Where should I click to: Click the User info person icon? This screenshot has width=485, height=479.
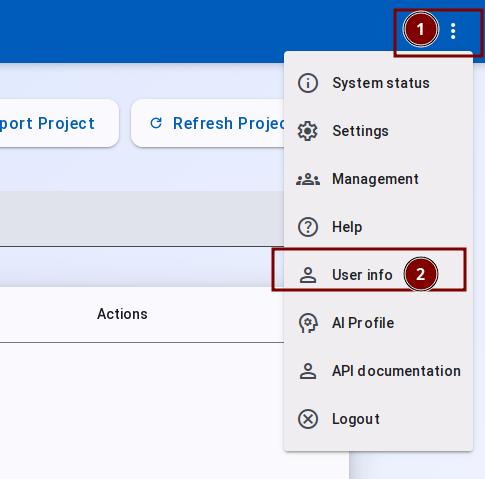[308, 275]
